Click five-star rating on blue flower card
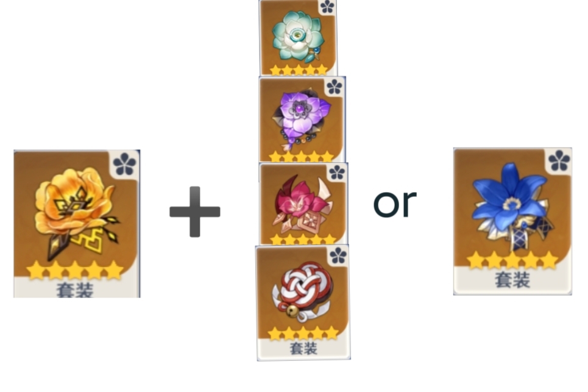The image size is (588, 392). pyautogui.click(x=512, y=260)
